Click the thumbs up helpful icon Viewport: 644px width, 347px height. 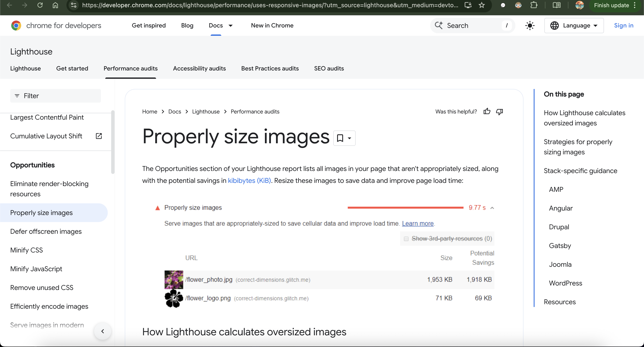tap(487, 112)
